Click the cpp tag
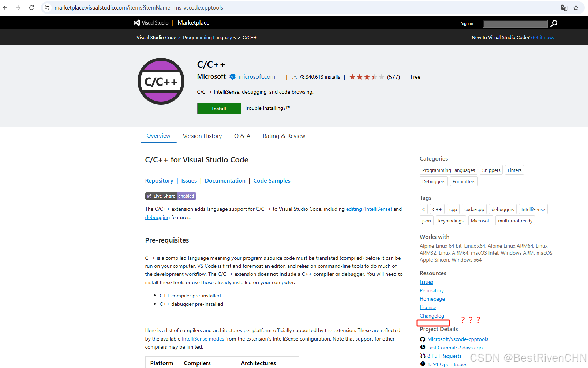The image size is (588, 368). coord(453,209)
